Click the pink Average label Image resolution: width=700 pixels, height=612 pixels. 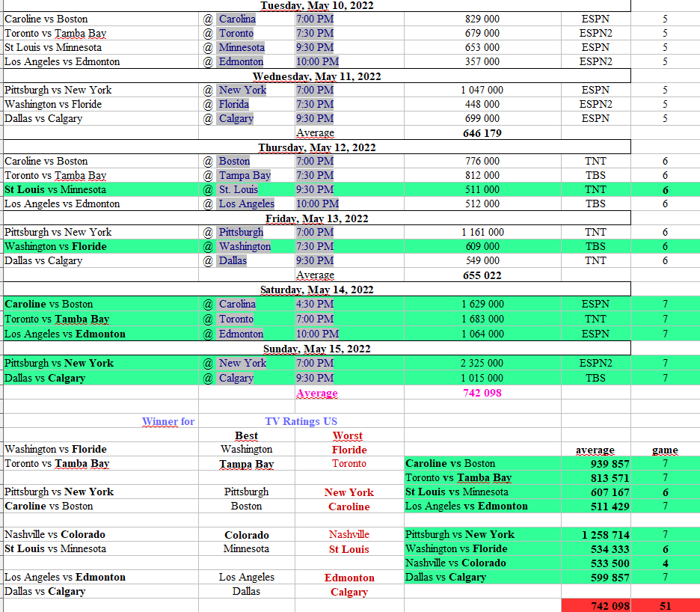[x=317, y=393]
